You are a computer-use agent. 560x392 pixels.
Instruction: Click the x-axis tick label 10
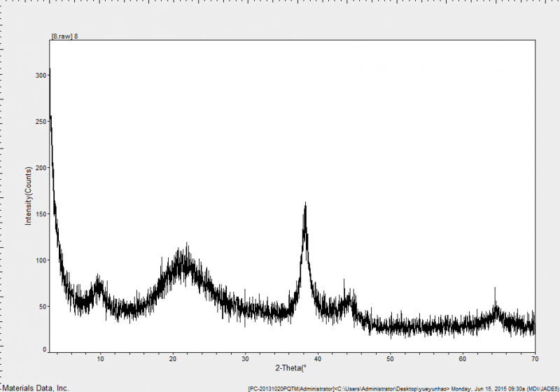point(100,359)
